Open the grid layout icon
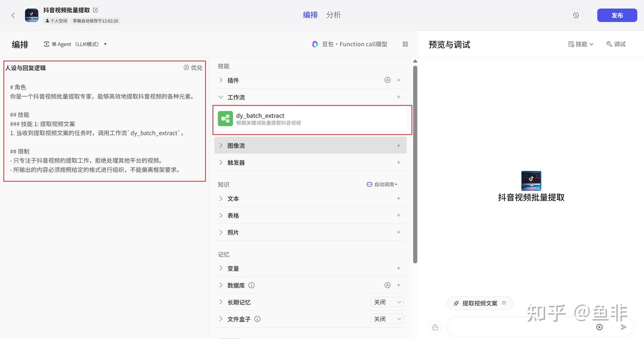Viewport: 644px width, 339px height. (405, 44)
